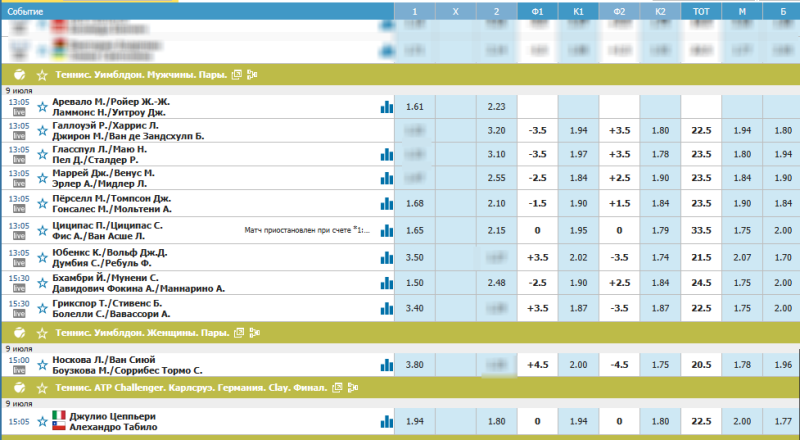The height and width of the screenshot is (440, 800).
Task: Toggle favorite star for Пёрселл/Томпсон match
Action: pos(42,203)
